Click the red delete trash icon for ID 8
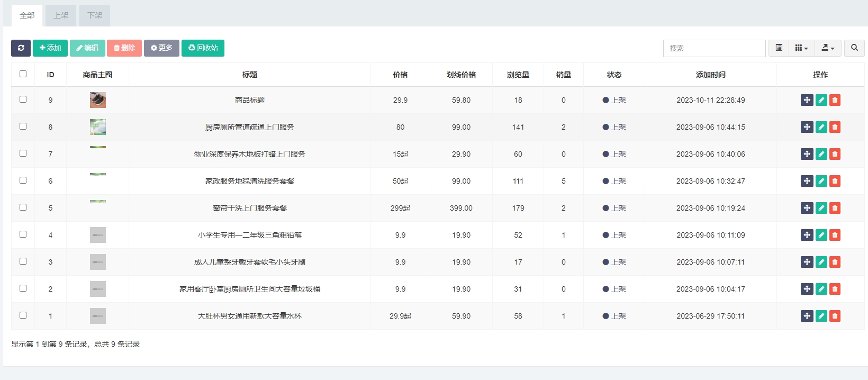The height and width of the screenshot is (380, 868). (835, 127)
